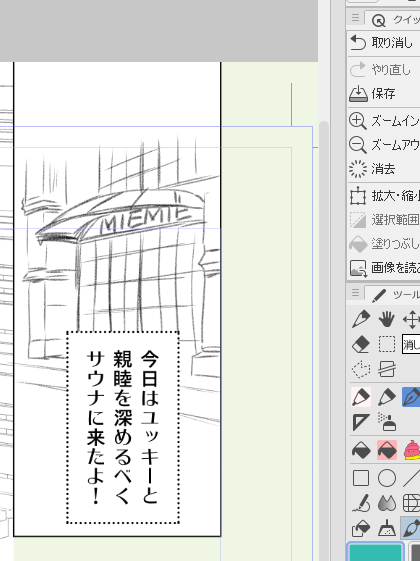
Task: Click the gray sub color swatch
Action: point(415,553)
